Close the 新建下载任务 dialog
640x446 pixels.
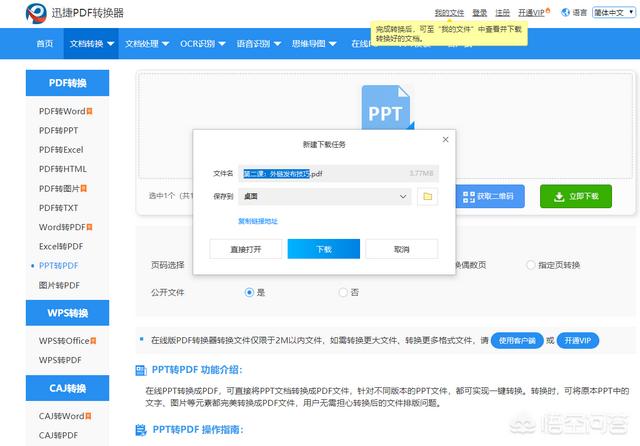(445, 140)
